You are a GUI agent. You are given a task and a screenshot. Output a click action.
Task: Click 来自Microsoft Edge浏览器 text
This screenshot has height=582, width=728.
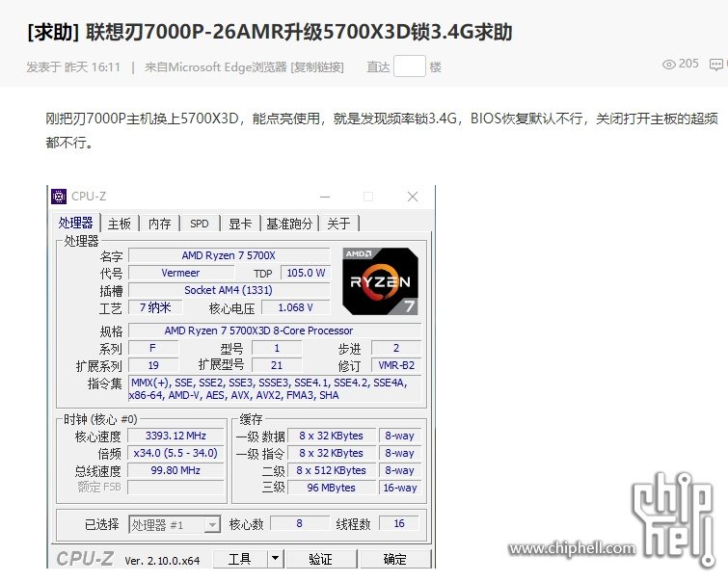(216, 67)
